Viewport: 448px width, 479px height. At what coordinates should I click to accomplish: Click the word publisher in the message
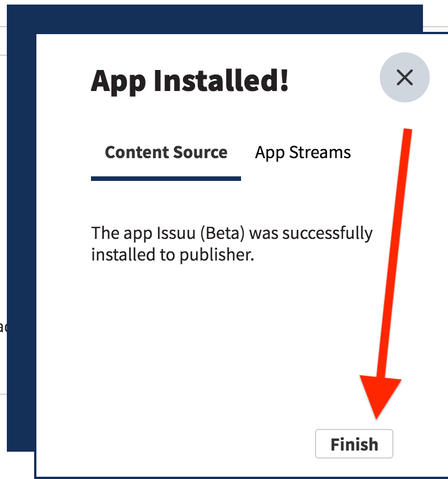click(215, 255)
